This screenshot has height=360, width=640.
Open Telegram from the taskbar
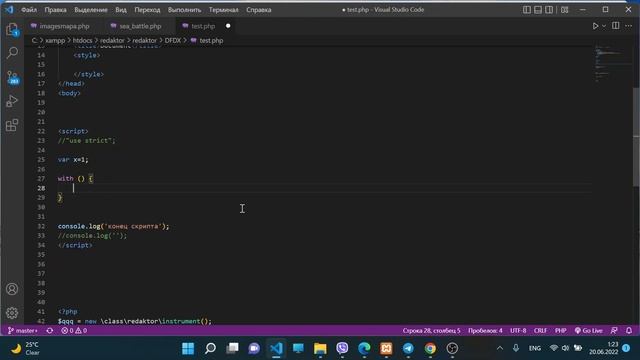(x=408, y=348)
